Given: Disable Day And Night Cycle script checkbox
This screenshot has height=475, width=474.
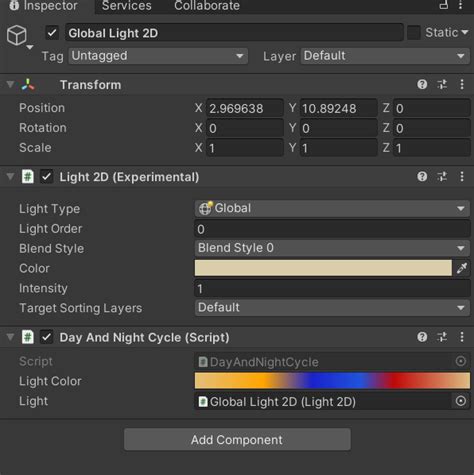Looking at the screenshot, I should tap(47, 337).
